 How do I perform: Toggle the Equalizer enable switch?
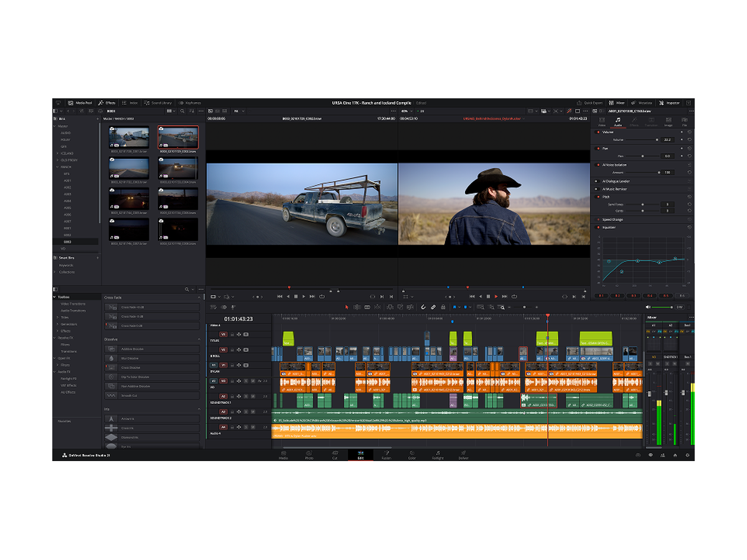[x=597, y=227]
